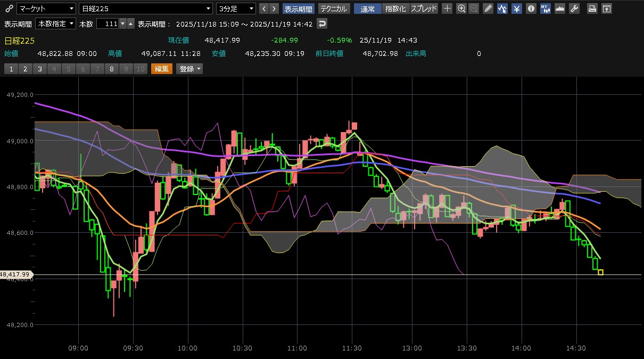The height and width of the screenshot is (359, 644).
Task: Print the chart using printer icon
Action: tap(592, 9)
